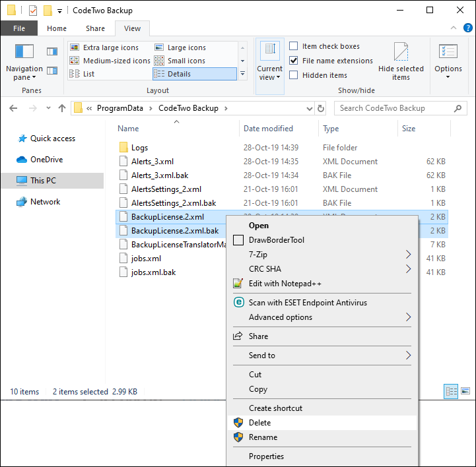Switch to thumbnails view icon in status bar

[x=465, y=391]
